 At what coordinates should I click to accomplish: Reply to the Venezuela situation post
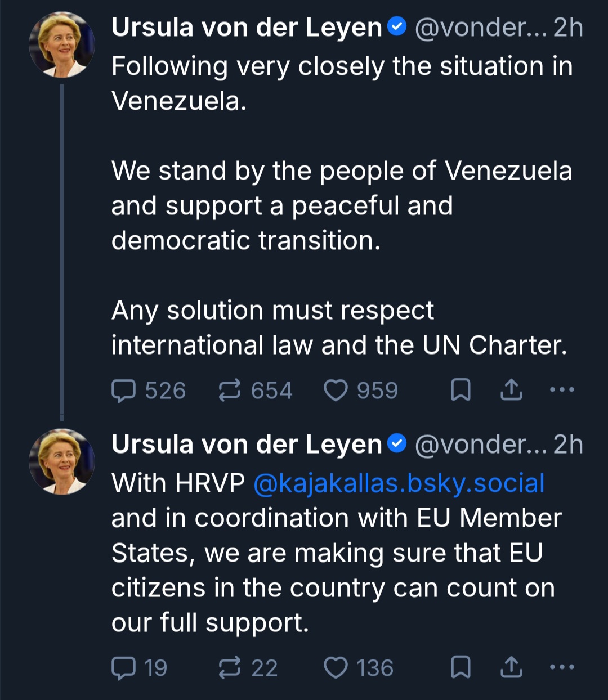[124, 391]
